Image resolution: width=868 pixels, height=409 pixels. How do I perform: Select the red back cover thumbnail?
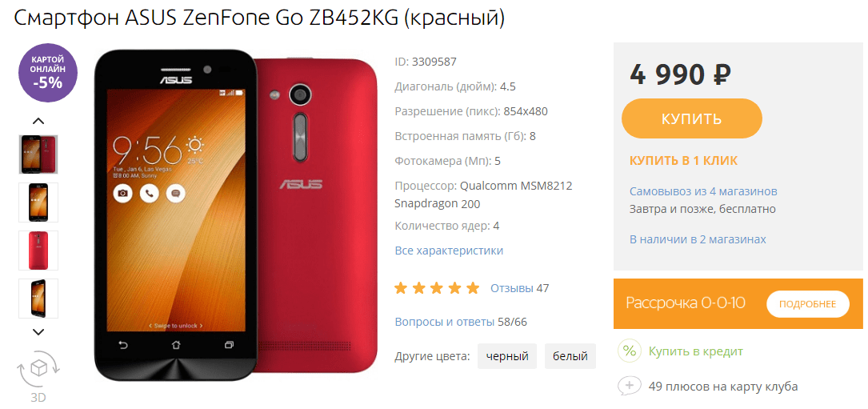click(x=38, y=251)
